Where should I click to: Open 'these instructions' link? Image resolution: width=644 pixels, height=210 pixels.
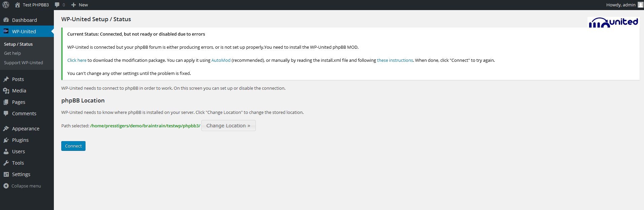click(x=395, y=60)
